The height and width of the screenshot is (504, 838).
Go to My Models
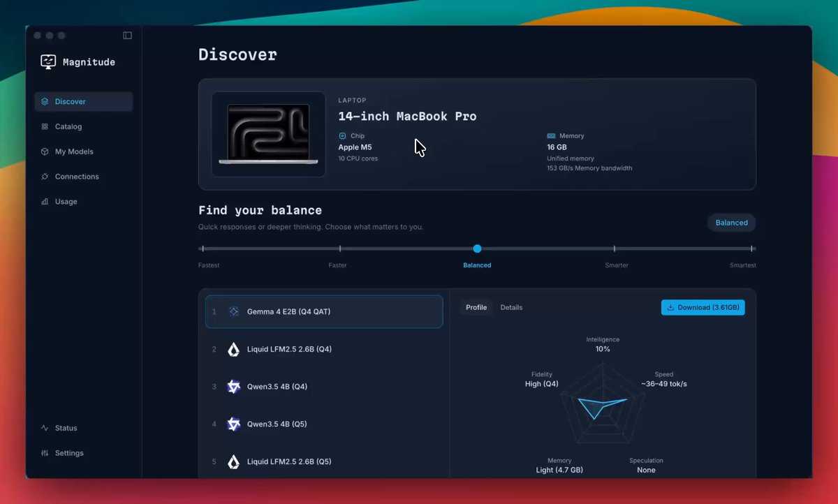pyautogui.click(x=83, y=152)
